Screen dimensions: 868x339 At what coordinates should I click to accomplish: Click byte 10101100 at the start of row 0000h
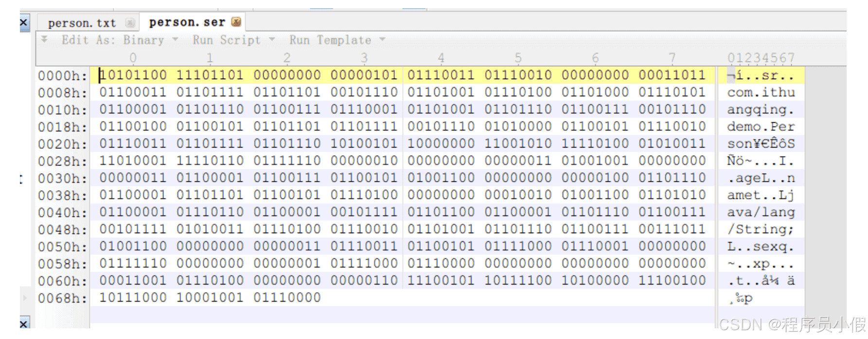[x=133, y=75]
